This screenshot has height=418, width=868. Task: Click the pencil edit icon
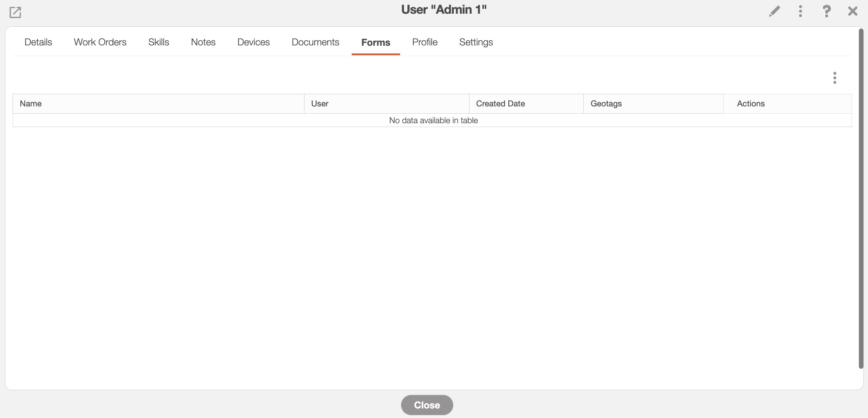pyautogui.click(x=774, y=11)
